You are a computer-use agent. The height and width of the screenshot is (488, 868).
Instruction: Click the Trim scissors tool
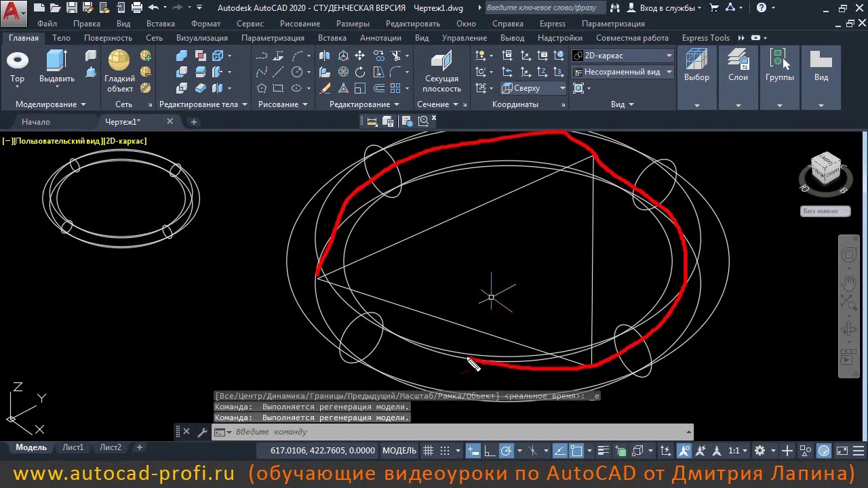[397, 56]
